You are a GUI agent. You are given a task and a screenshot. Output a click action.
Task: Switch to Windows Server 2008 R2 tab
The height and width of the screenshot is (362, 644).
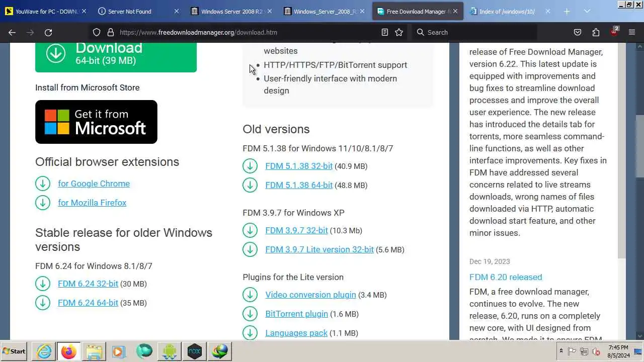pos(231,11)
